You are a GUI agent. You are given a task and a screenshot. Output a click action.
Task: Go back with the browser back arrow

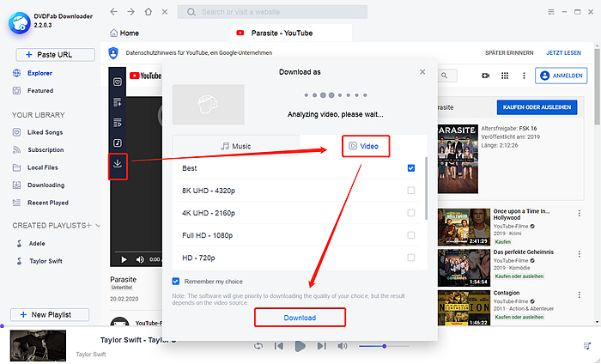113,12
